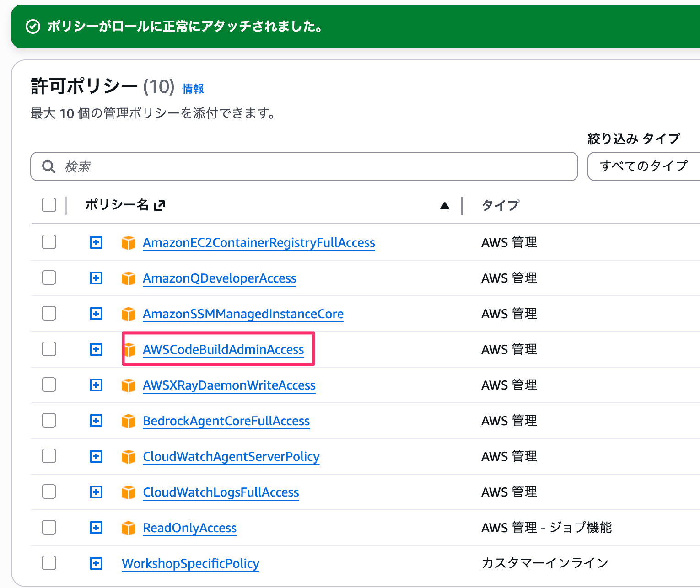This screenshot has width=700, height=588.
Task: Open the 情報 info link
Action: pyautogui.click(x=193, y=89)
